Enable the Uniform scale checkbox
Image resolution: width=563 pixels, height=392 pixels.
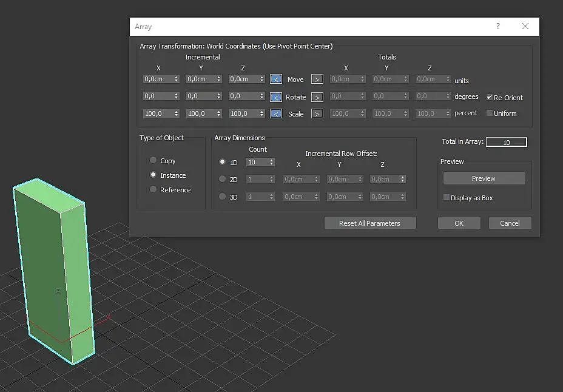click(x=490, y=113)
